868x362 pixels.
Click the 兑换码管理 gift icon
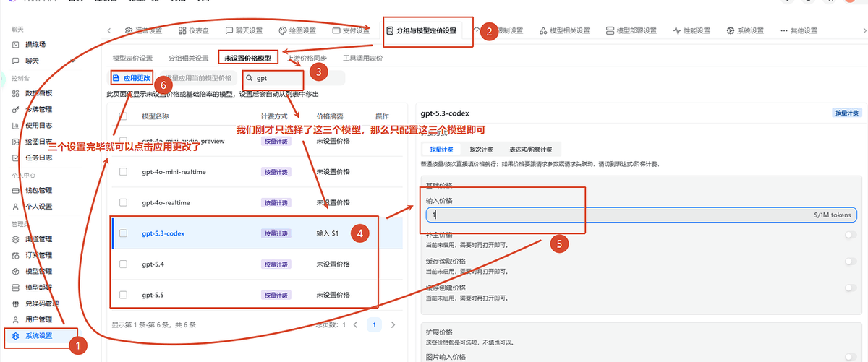click(17, 303)
